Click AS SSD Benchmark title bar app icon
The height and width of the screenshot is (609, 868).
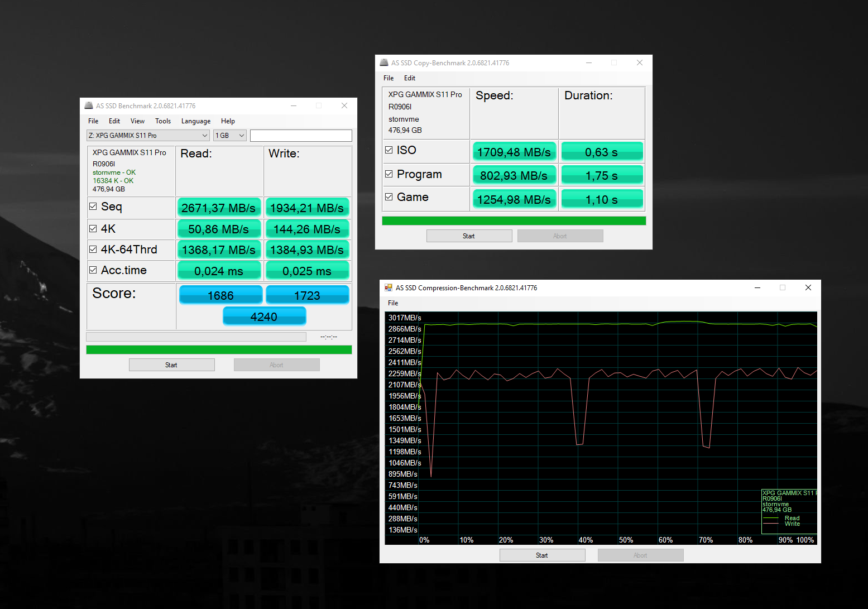tap(88, 106)
